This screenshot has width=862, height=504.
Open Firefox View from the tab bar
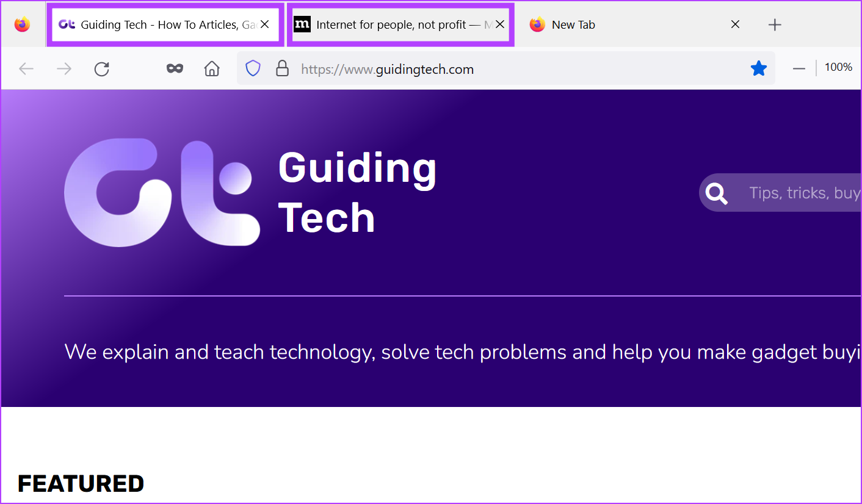pos(23,24)
